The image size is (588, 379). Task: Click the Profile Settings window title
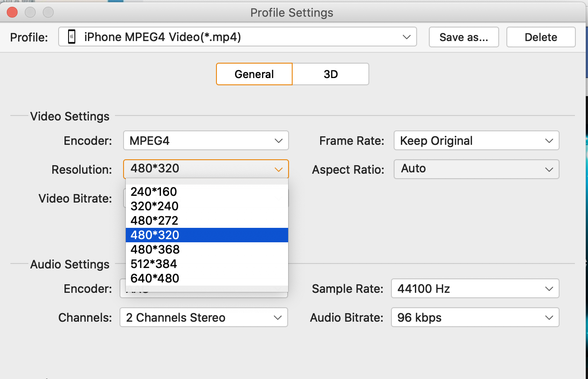coord(292,13)
